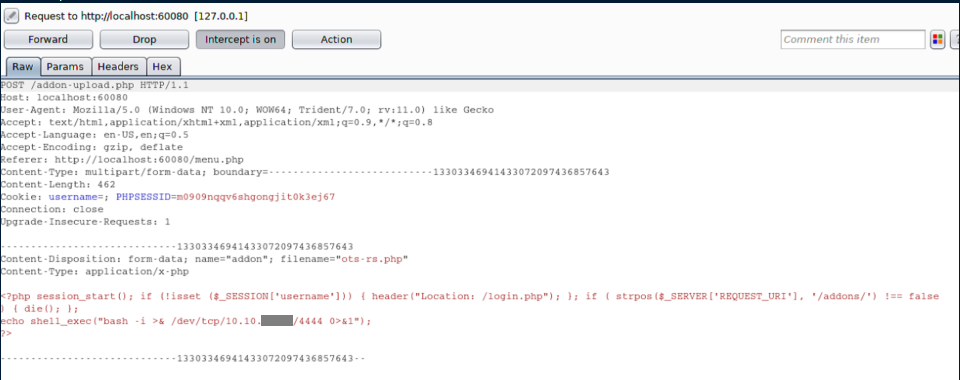
Task: Open the highlight color picker icon
Action: point(937,40)
